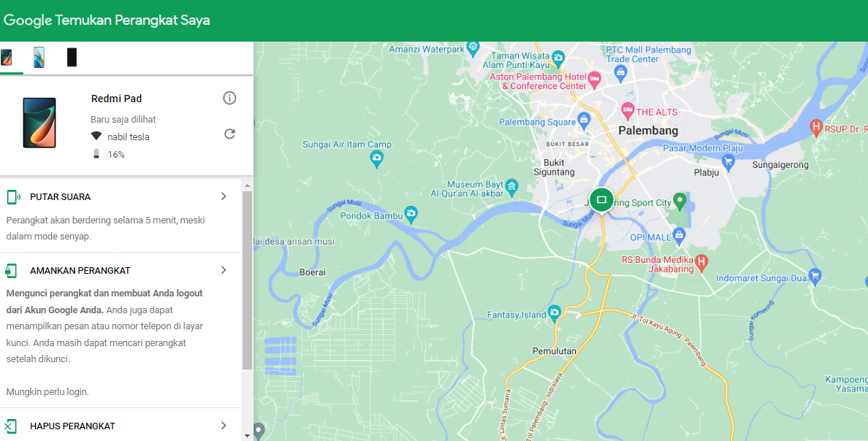This screenshot has height=441, width=868.
Task: Click the Pemulutan map label
Action: pos(554,350)
